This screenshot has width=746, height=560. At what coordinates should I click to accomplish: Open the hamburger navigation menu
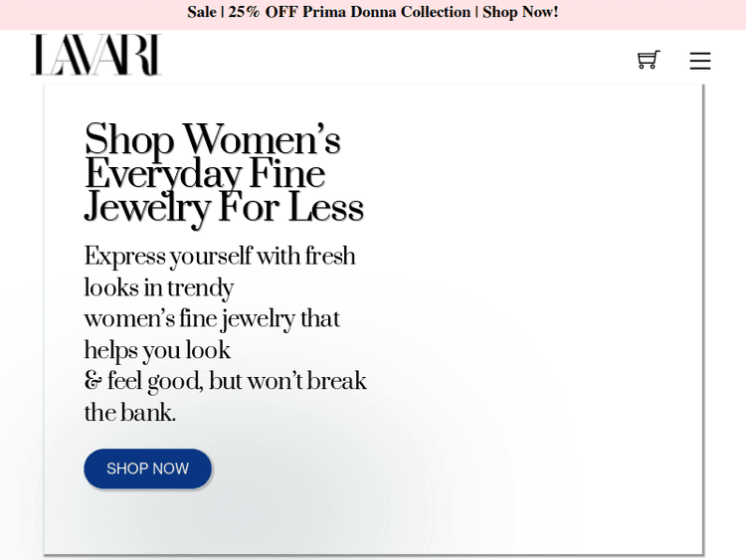click(700, 61)
